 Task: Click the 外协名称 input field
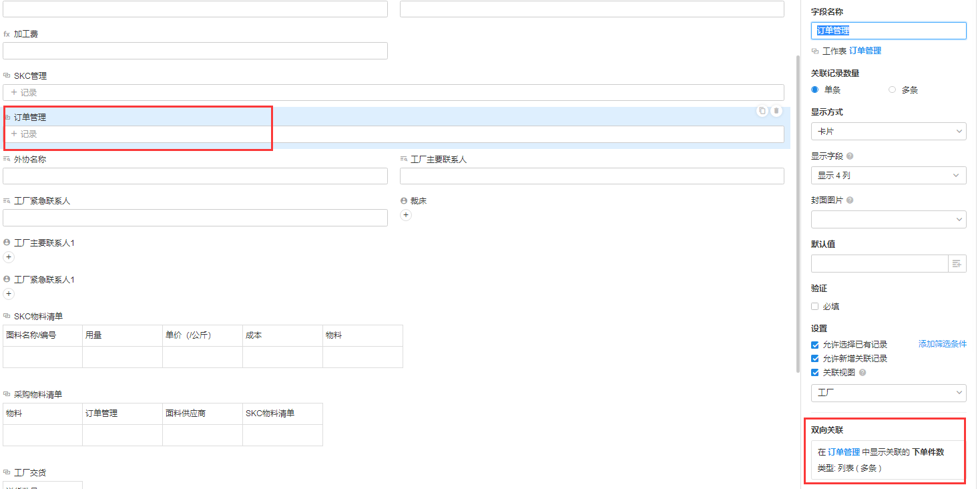point(195,176)
